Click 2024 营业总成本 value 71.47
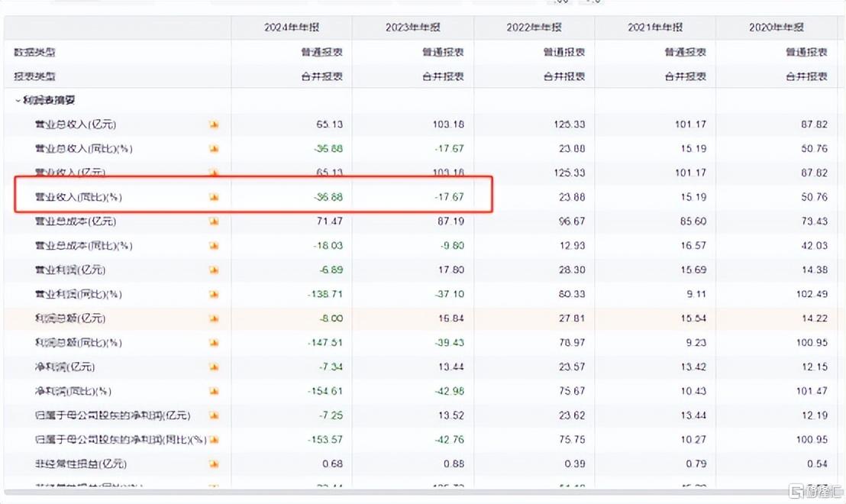Screen dimensions: 846x504 click(330, 221)
